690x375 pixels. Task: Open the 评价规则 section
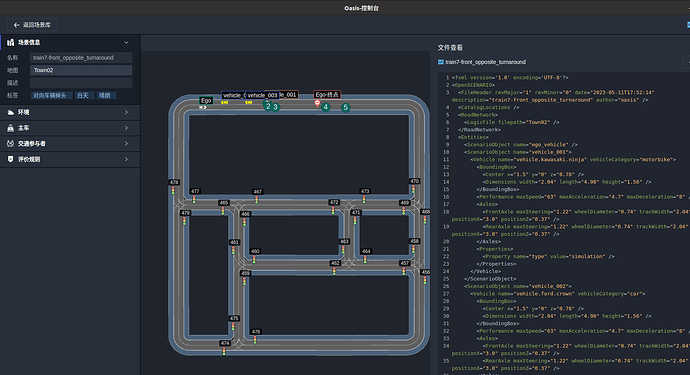coord(70,159)
